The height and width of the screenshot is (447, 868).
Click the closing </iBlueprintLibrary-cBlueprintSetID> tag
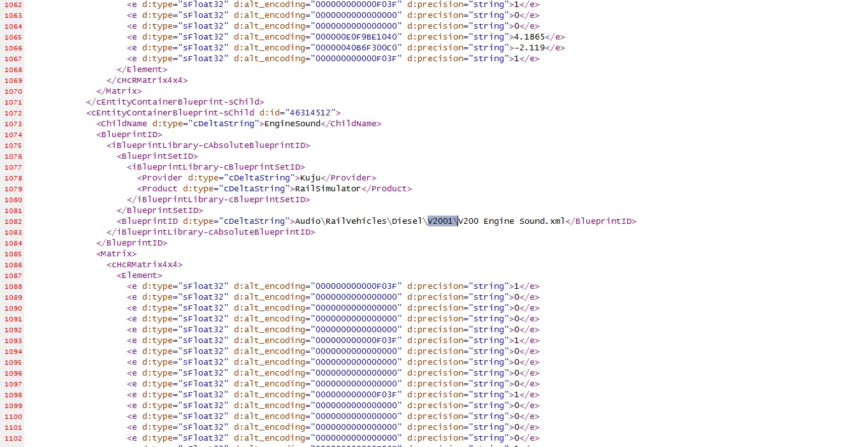tap(219, 200)
